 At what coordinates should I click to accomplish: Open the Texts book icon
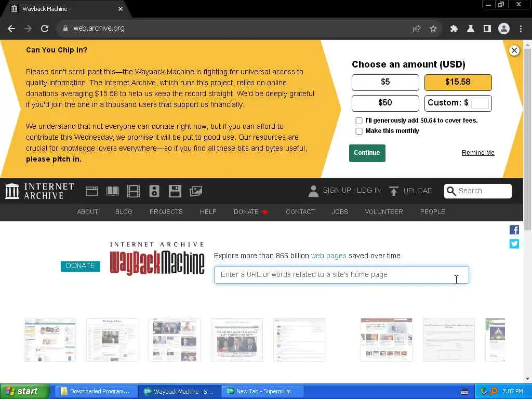point(113,191)
